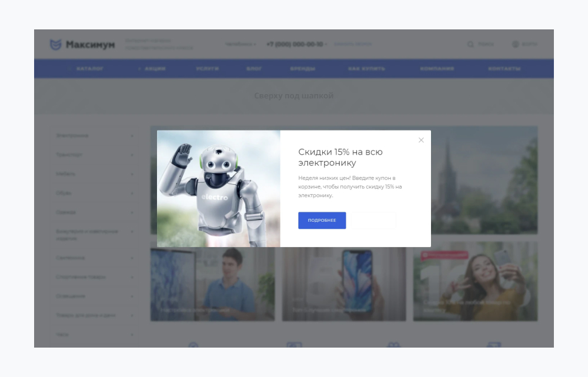Open the Блог navigation item

coord(254,69)
